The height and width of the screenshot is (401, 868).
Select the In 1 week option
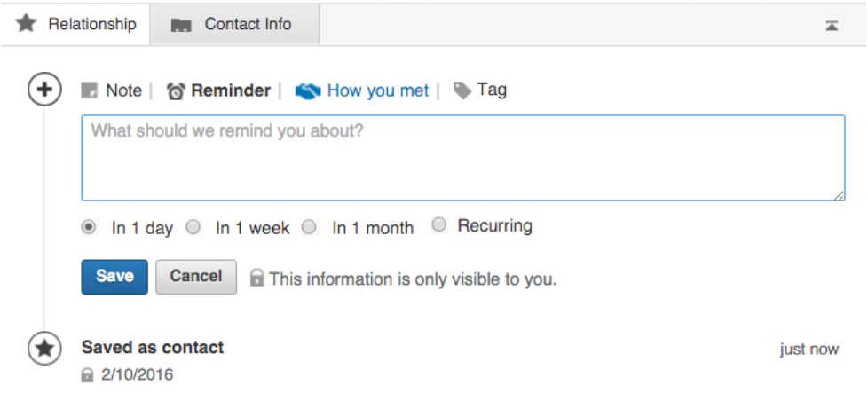tap(193, 227)
